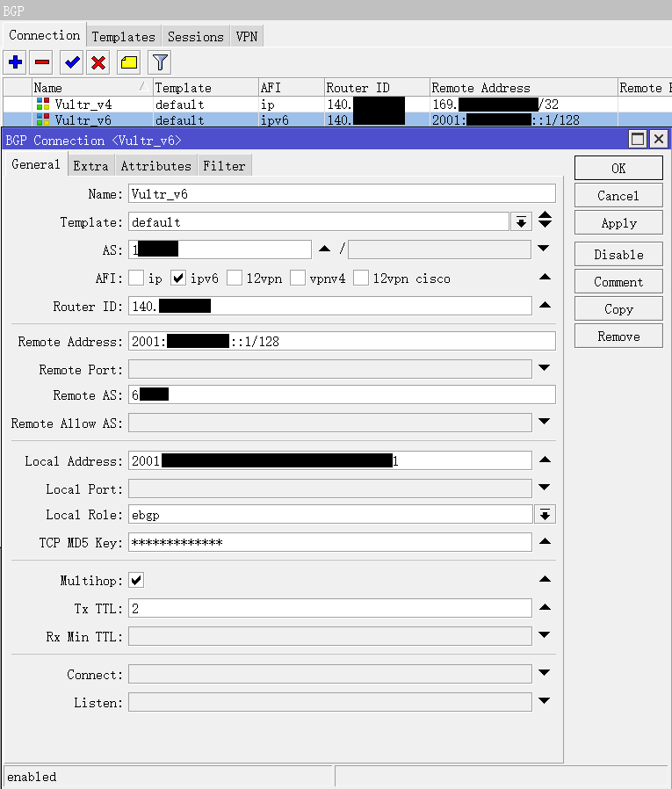Open the Sessions tab
Image resolution: width=672 pixels, height=789 pixels.
tap(195, 36)
